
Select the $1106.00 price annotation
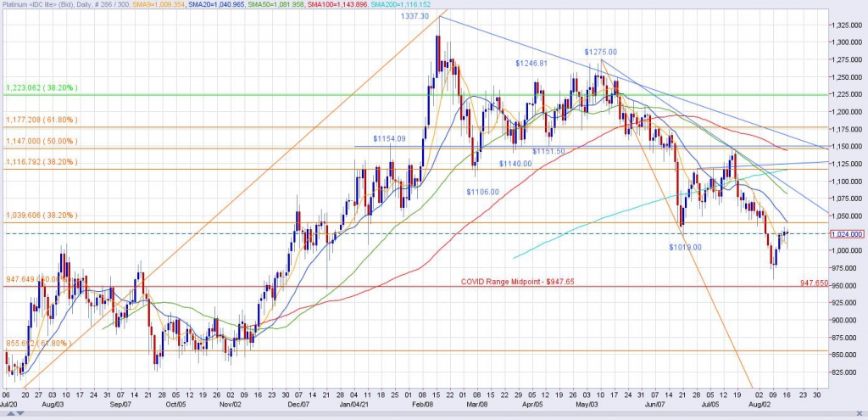482,192
